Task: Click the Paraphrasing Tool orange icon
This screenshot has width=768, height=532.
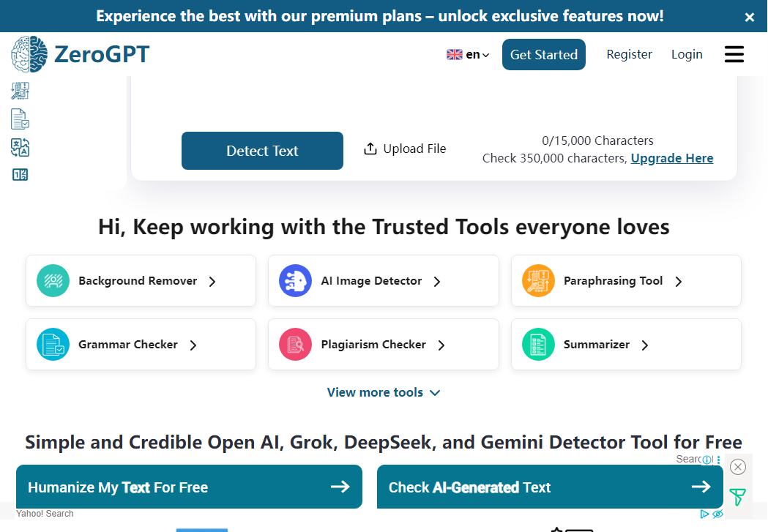Action: (538, 280)
